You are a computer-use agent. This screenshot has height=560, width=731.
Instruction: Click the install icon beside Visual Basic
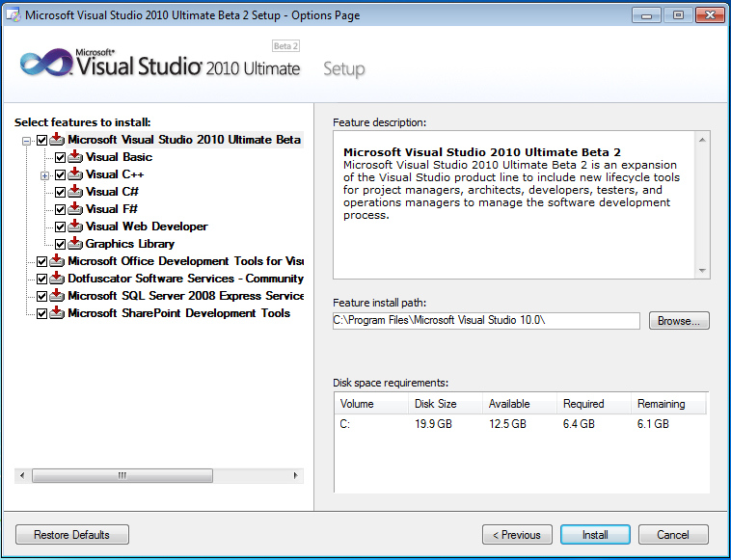[x=75, y=157]
